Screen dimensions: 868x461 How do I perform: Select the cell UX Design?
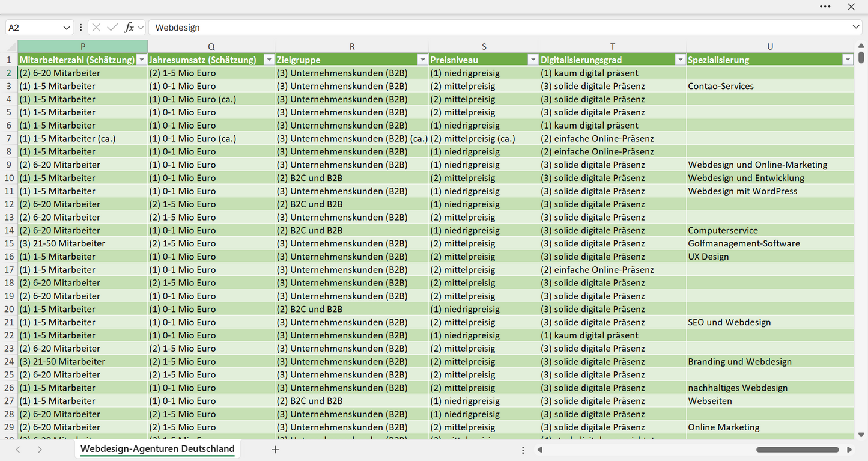(x=770, y=257)
